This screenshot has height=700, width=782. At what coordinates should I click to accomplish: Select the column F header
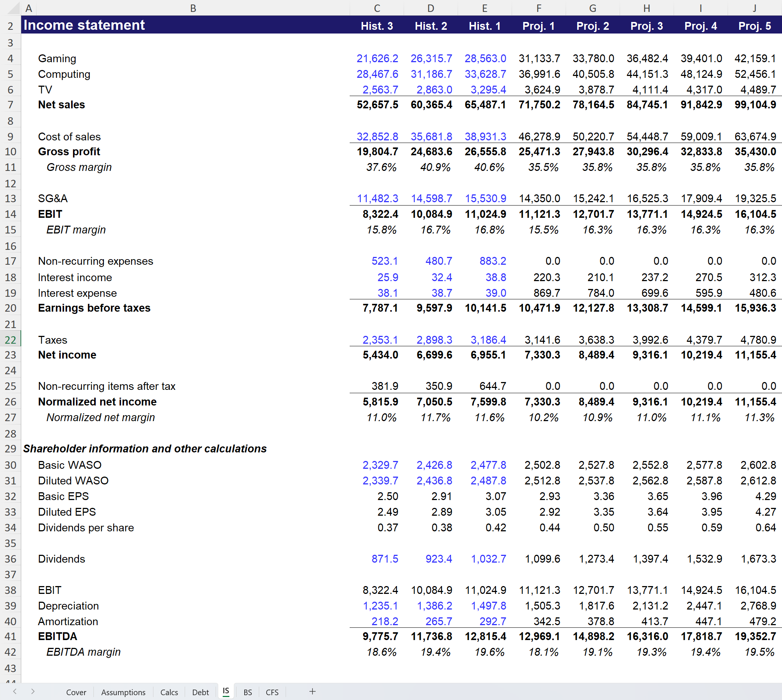click(539, 8)
